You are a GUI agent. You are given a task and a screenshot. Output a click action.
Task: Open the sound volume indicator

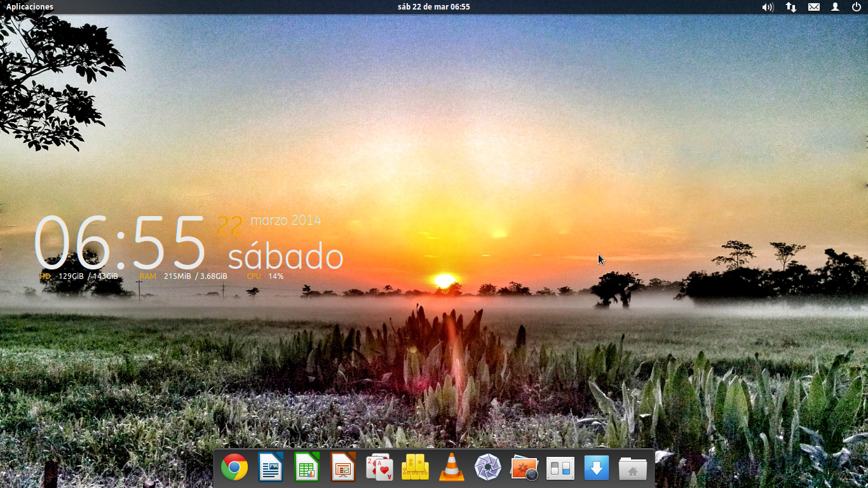point(768,7)
